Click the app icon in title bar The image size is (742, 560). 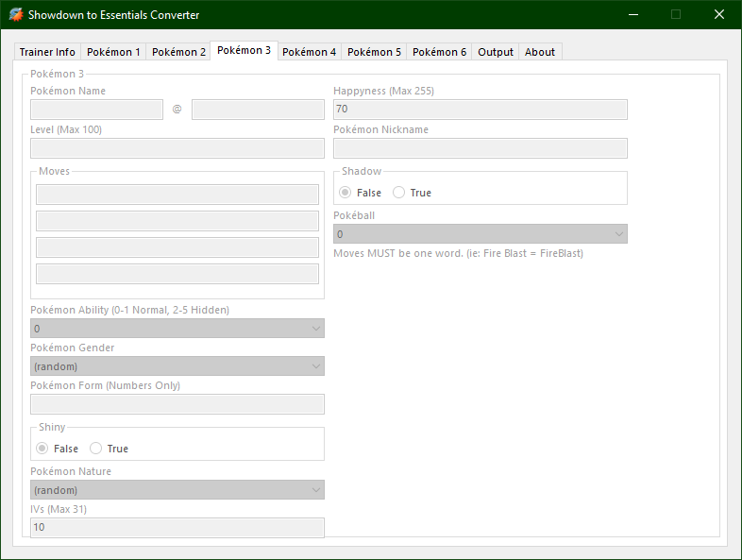point(15,15)
